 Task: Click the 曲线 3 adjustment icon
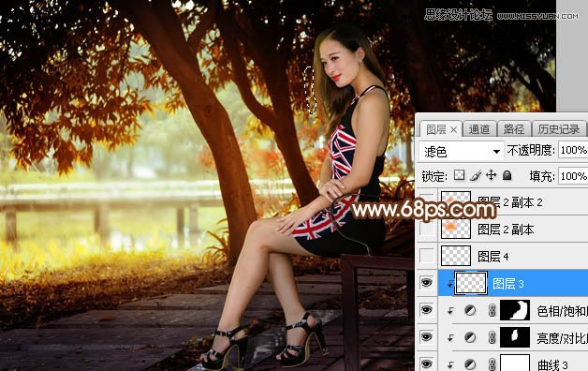(470, 364)
